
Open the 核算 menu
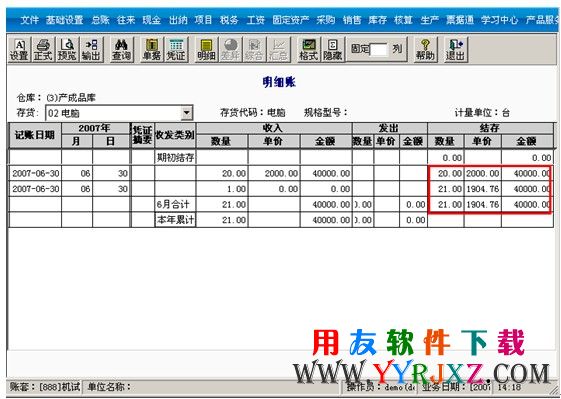pos(403,20)
